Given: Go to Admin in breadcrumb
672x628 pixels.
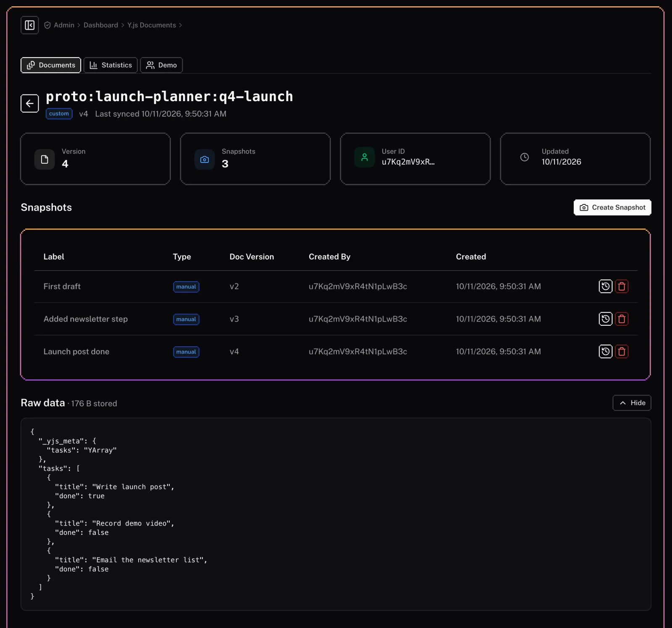Looking at the screenshot, I should [64, 25].
